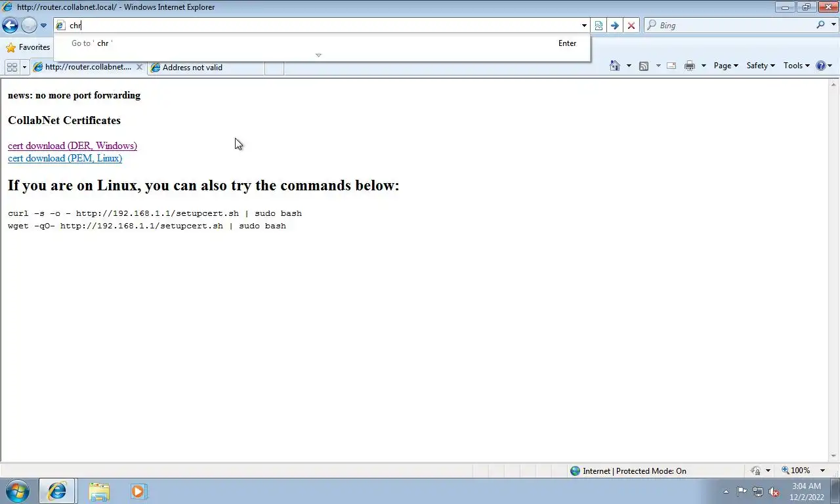Click Internet Explorer taskbar icon
Screen dimensions: 840x504
(x=57, y=491)
